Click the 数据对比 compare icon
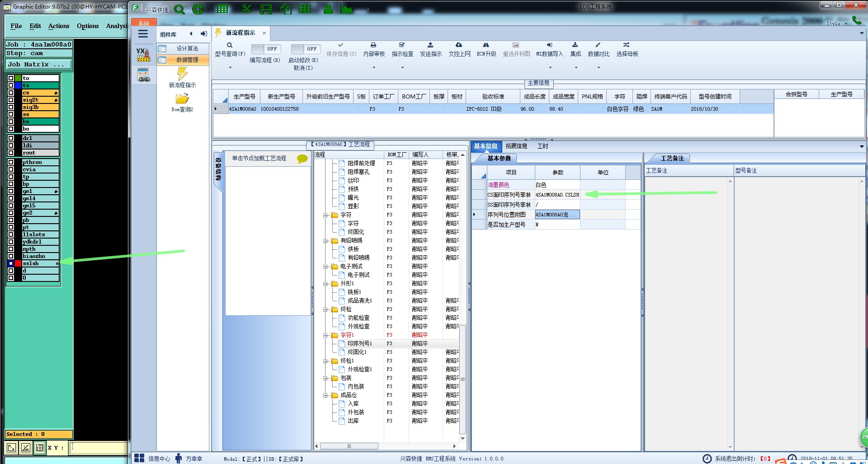868x464 pixels. coord(598,45)
